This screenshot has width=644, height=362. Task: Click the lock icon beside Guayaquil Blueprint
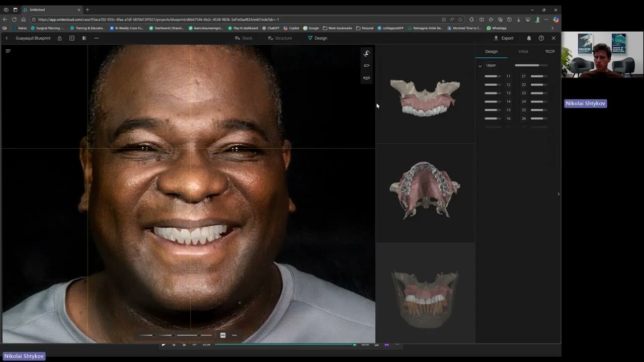click(59, 38)
